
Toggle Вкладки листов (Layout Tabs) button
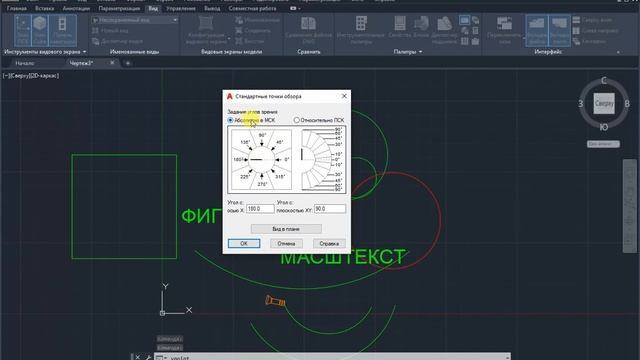[x=559, y=30]
